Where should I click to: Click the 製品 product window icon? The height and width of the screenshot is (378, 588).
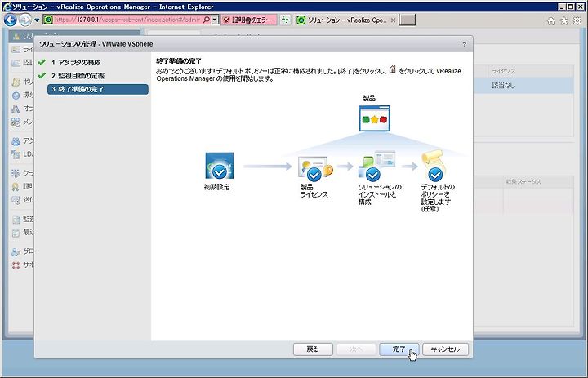tap(375, 118)
